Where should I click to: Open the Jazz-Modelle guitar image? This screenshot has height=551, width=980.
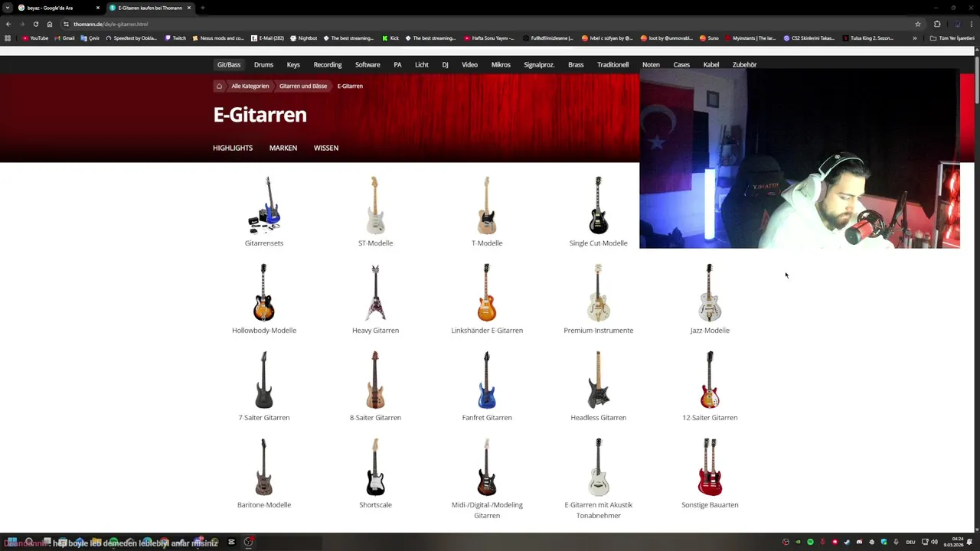(710, 292)
